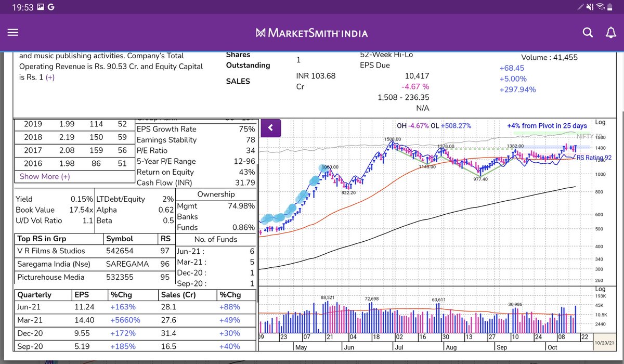624x364 pixels.
Task: Open notifications bell icon
Action: tap(611, 33)
